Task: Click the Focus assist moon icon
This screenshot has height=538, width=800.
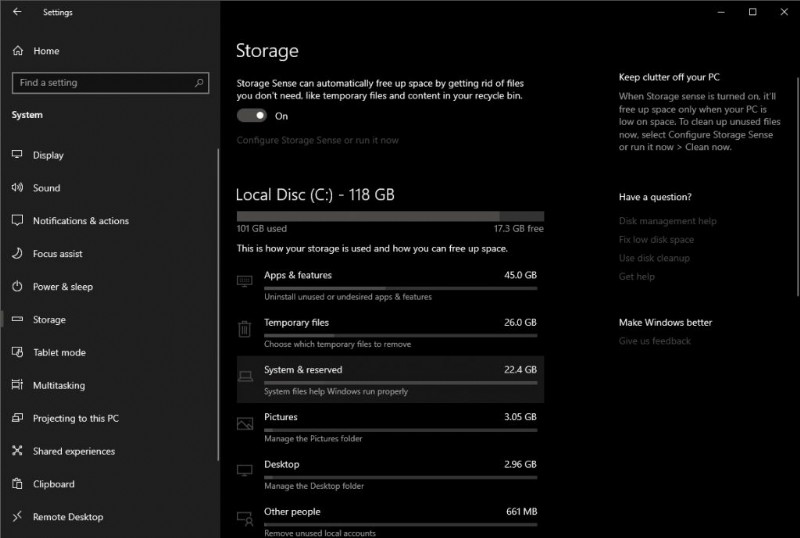Action: (17, 254)
